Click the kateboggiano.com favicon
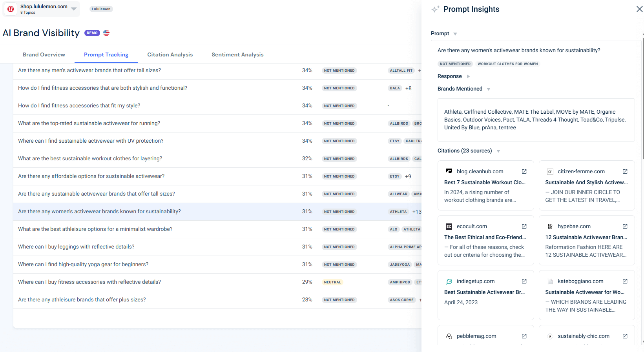 (x=550, y=281)
